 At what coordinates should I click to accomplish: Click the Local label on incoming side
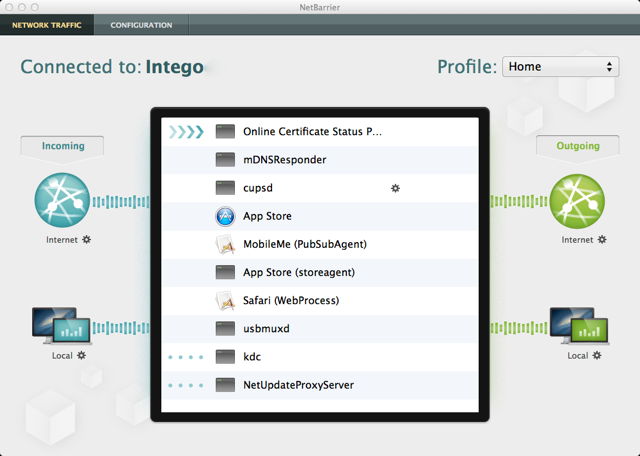62,356
